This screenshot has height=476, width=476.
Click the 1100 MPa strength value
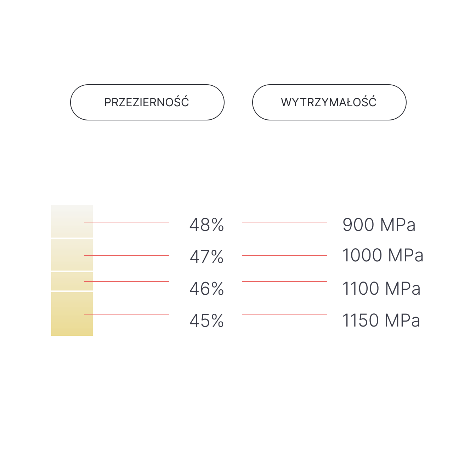pyautogui.click(x=381, y=289)
